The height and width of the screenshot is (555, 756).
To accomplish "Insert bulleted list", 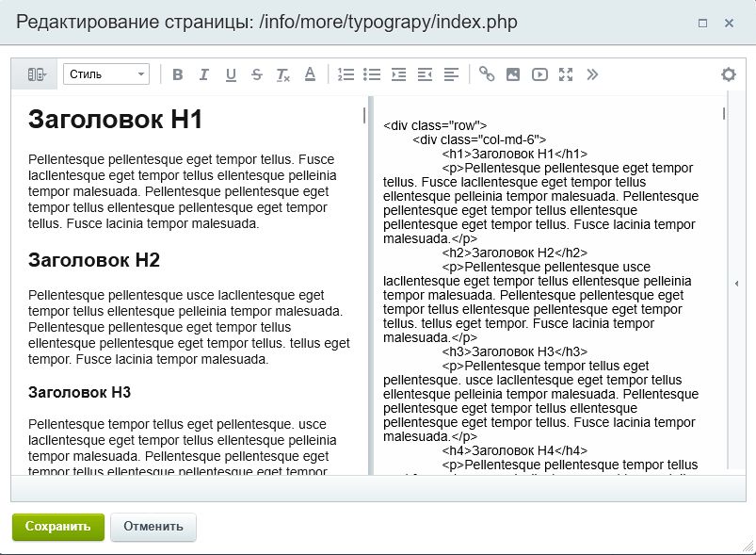I will (x=372, y=74).
